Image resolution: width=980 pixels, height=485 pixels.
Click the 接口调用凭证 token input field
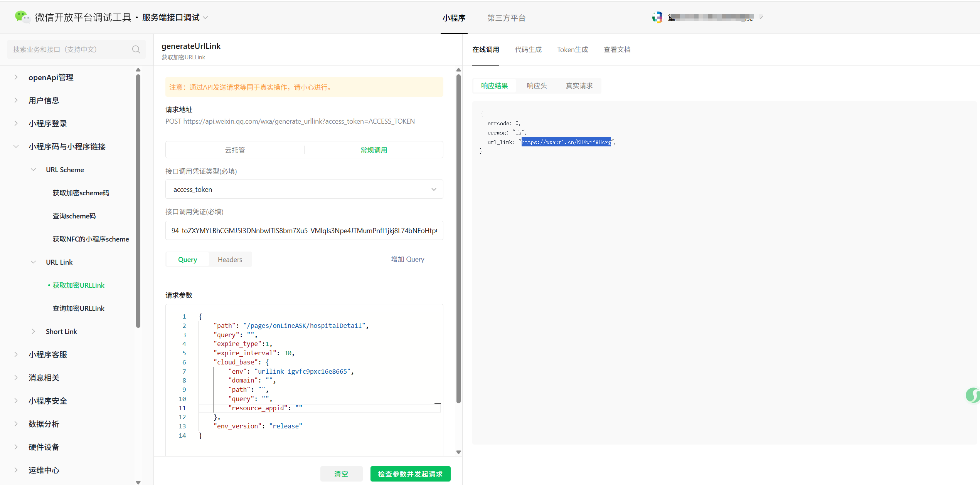pos(304,230)
